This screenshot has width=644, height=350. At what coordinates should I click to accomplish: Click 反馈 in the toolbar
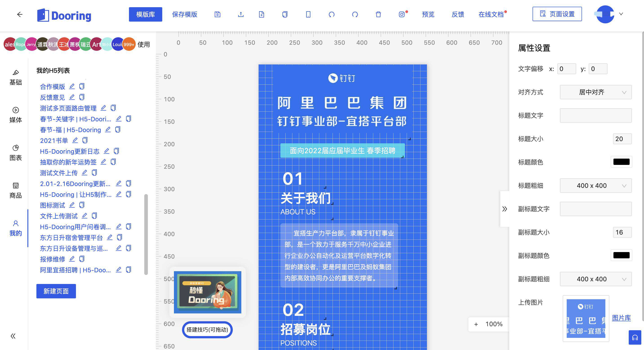pyautogui.click(x=458, y=14)
